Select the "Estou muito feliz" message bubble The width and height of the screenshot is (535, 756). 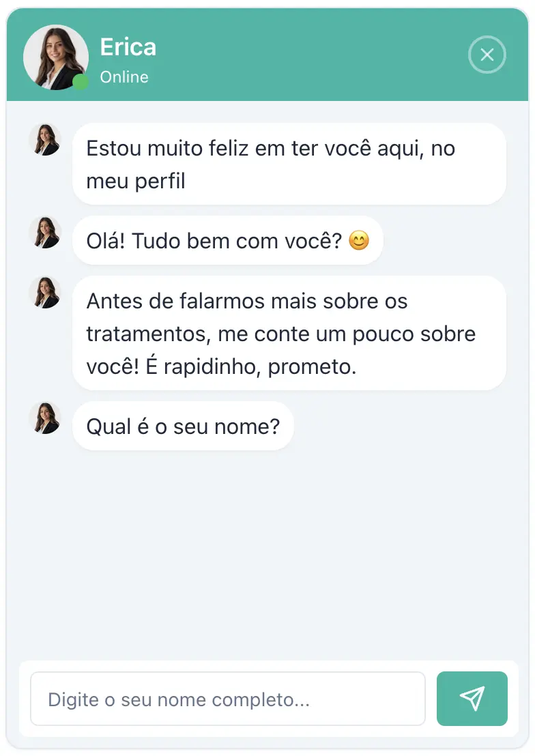(x=289, y=164)
